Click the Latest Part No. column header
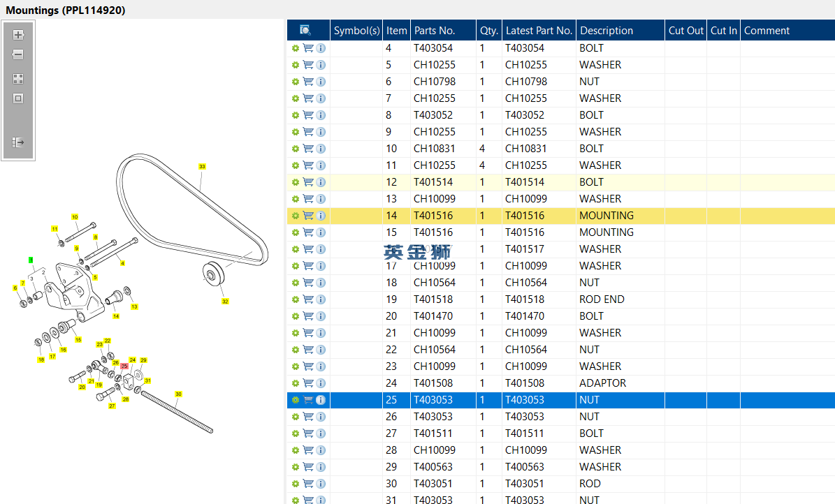Screen dimensions: 835x504 539,30
